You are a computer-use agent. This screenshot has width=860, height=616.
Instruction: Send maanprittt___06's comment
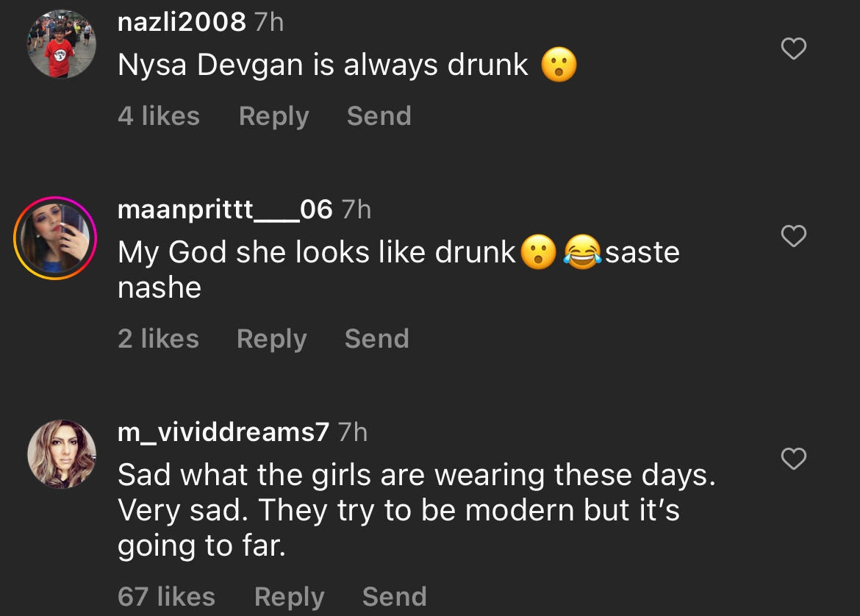(376, 339)
